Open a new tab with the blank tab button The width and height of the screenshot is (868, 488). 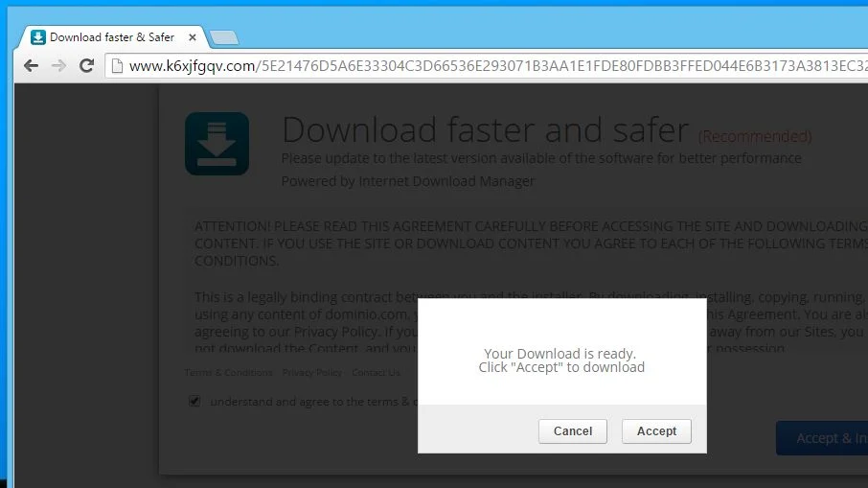tap(225, 37)
